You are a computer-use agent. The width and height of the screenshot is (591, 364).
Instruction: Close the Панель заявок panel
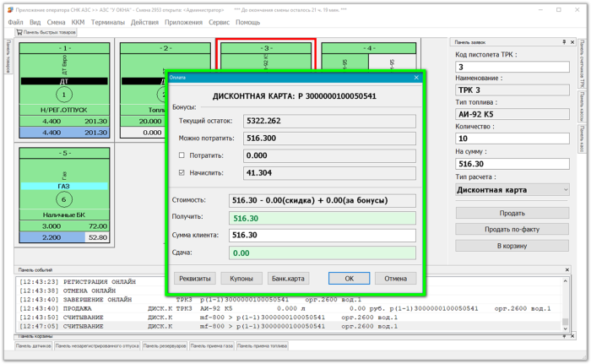coord(572,42)
